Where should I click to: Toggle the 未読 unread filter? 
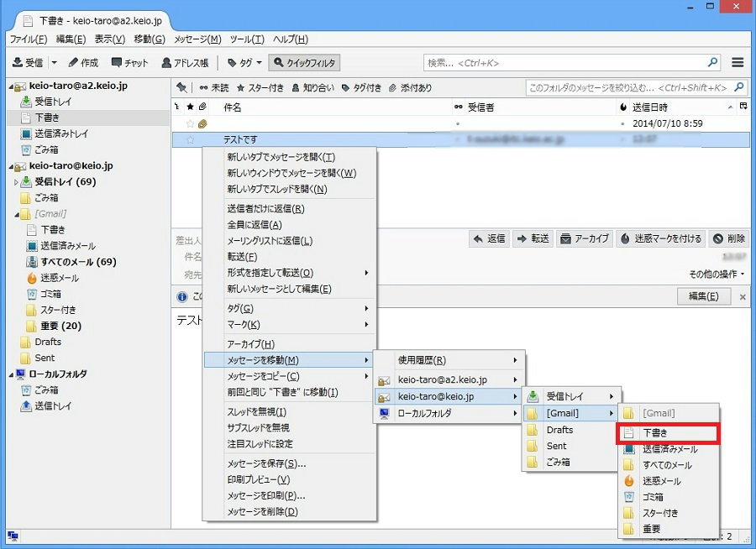point(213,88)
